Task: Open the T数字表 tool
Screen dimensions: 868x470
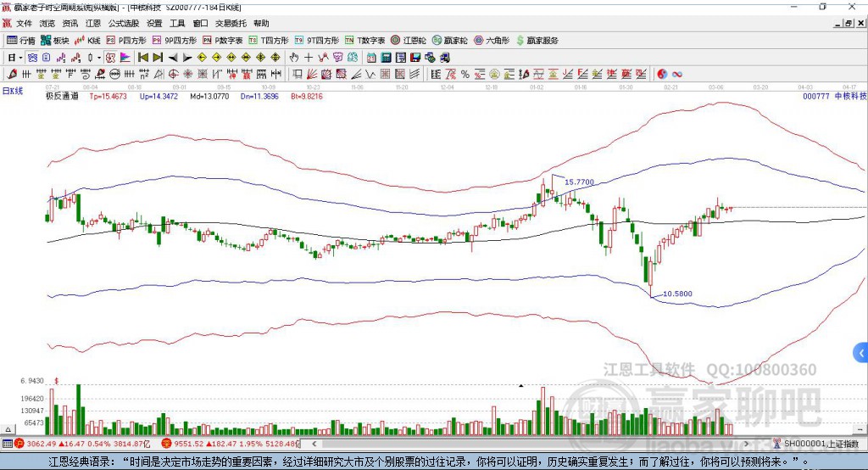Action: pos(364,41)
